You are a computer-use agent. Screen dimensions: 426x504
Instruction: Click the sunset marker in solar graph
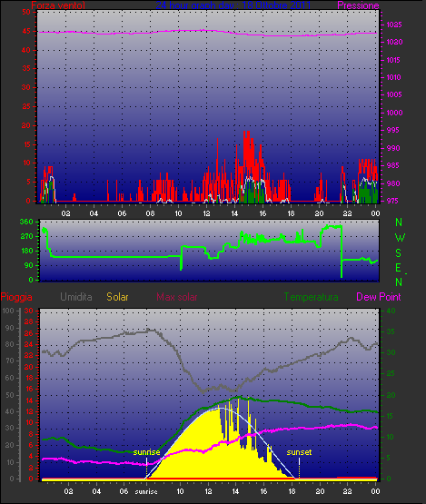pyautogui.click(x=299, y=452)
